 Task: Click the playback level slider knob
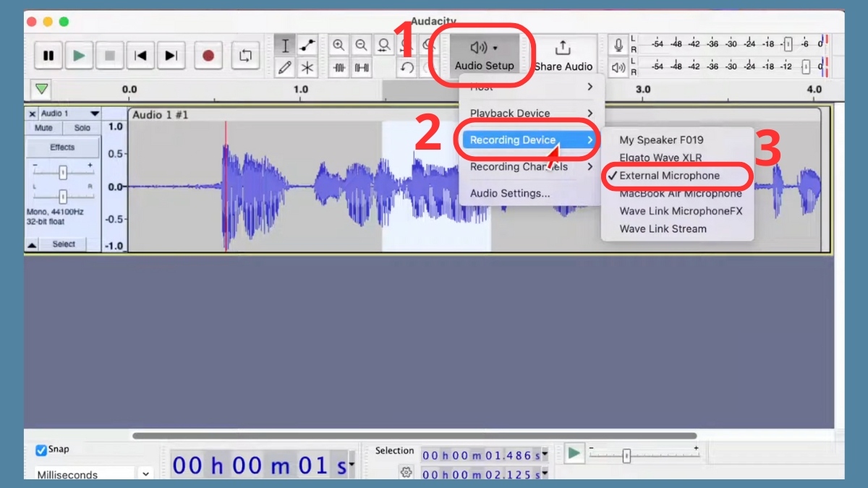806,67
